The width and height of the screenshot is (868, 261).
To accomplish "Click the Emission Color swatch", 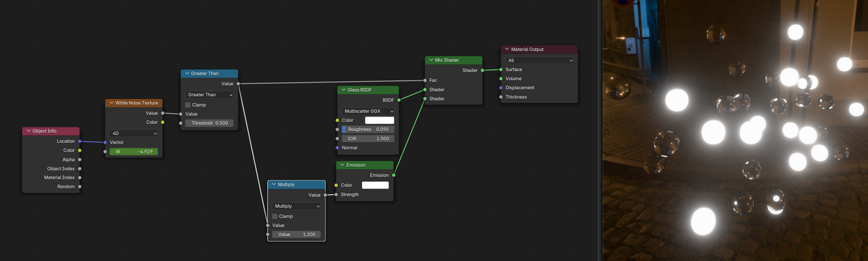I will point(375,185).
